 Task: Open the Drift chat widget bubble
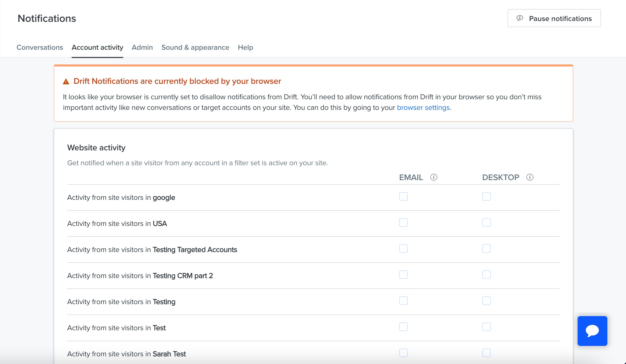point(592,331)
